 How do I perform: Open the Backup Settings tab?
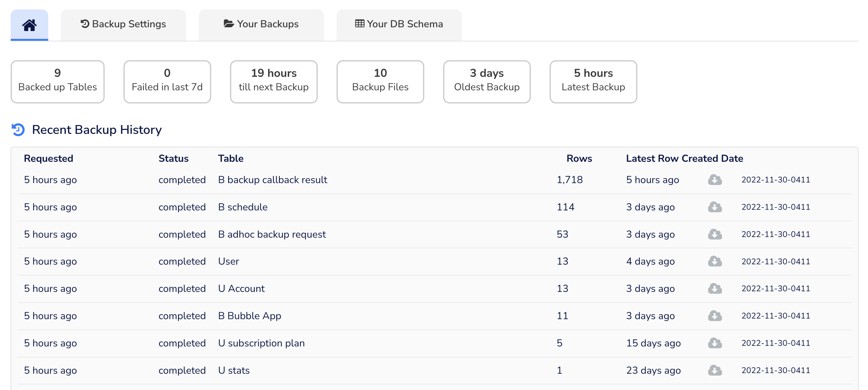tap(123, 24)
